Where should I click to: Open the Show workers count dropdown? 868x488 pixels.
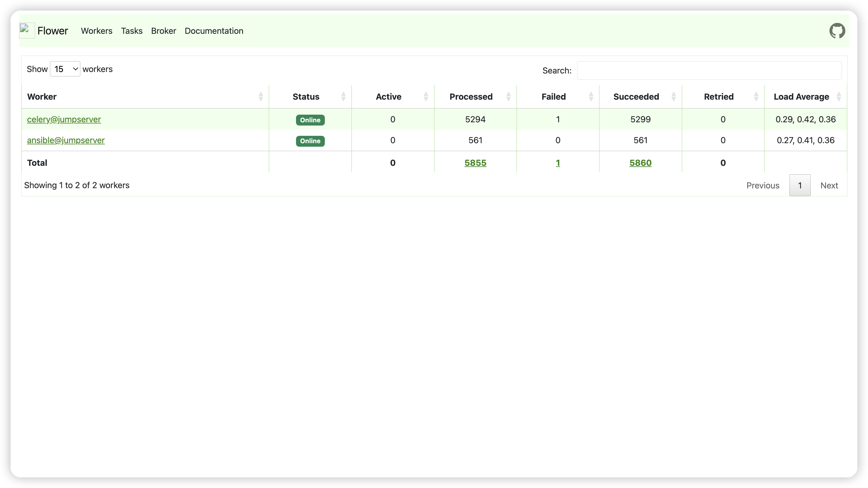[65, 69]
